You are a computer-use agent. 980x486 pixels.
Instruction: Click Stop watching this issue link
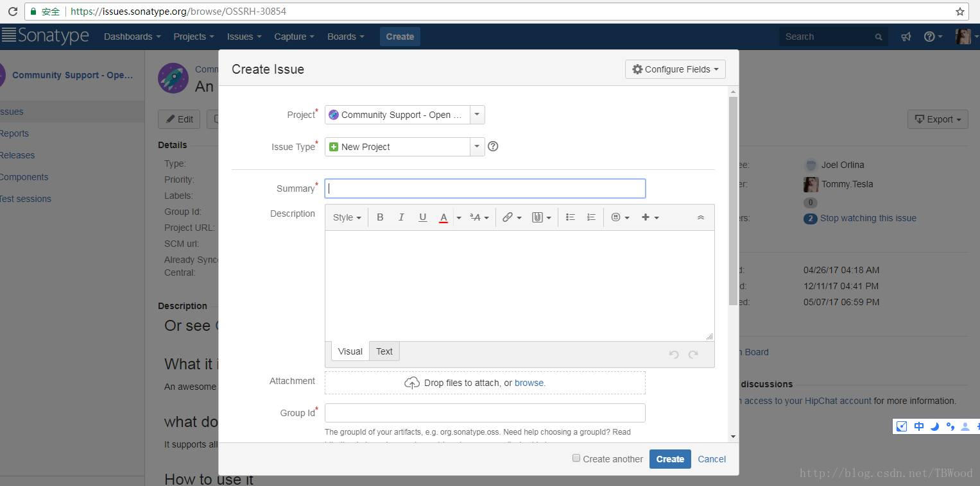pos(868,218)
